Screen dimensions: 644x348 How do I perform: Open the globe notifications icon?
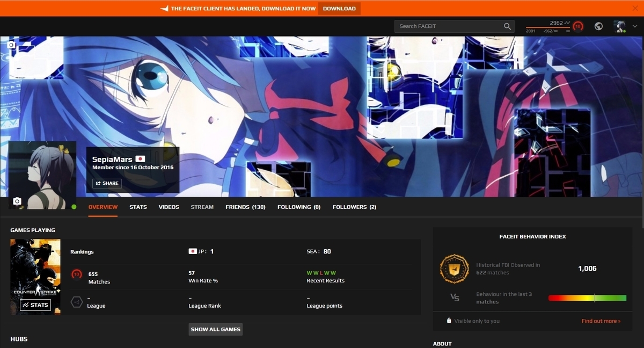tap(599, 26)
